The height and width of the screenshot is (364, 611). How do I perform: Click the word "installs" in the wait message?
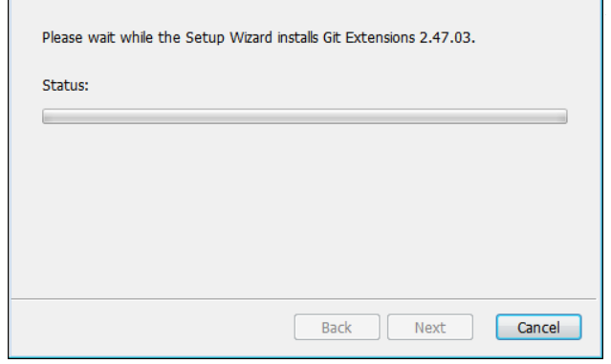pyautogui.click(x=297, y=38)
